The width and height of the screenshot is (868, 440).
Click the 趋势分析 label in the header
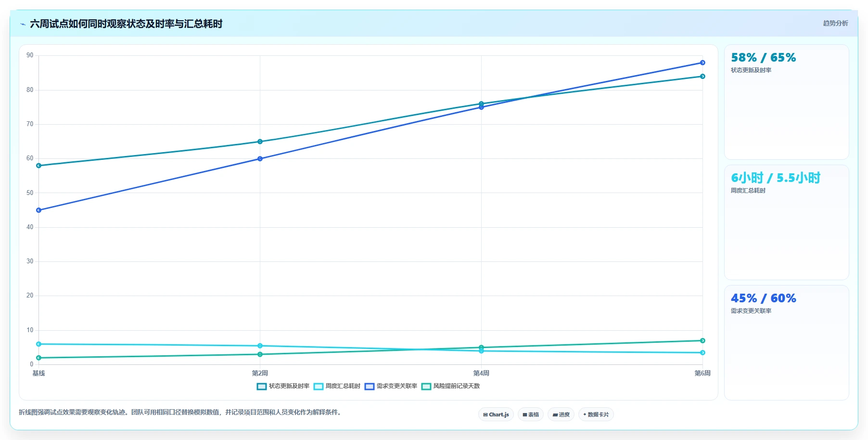point(835,23)
